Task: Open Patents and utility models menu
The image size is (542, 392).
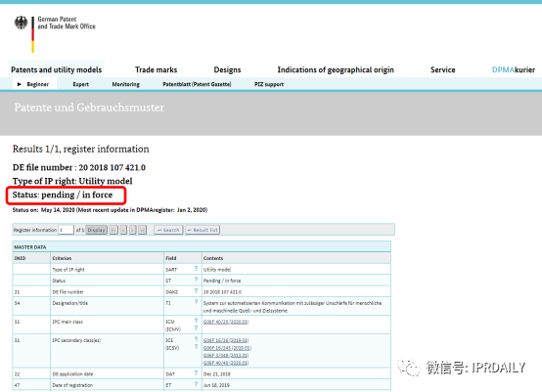Action: click(x=57, y=69)
